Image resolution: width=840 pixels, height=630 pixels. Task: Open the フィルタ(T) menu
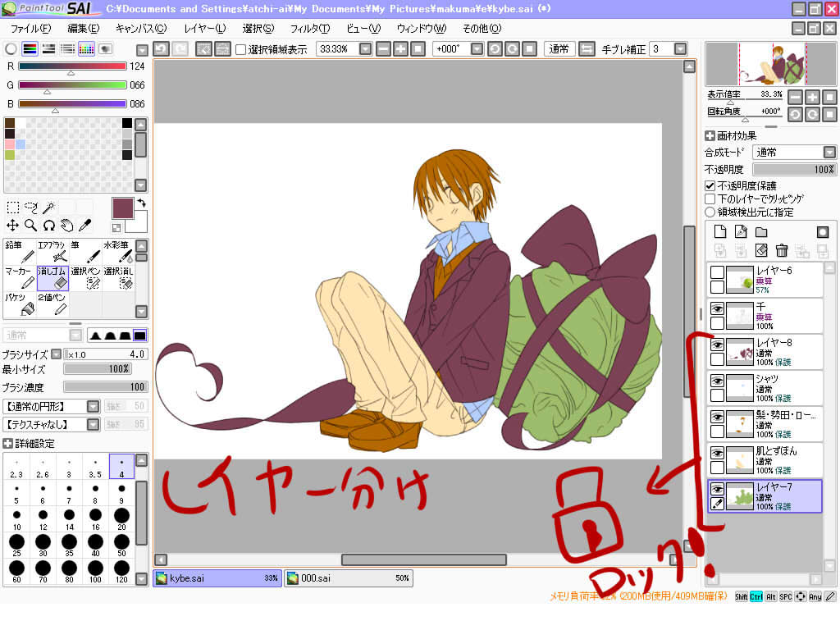[x=309, y=29]
